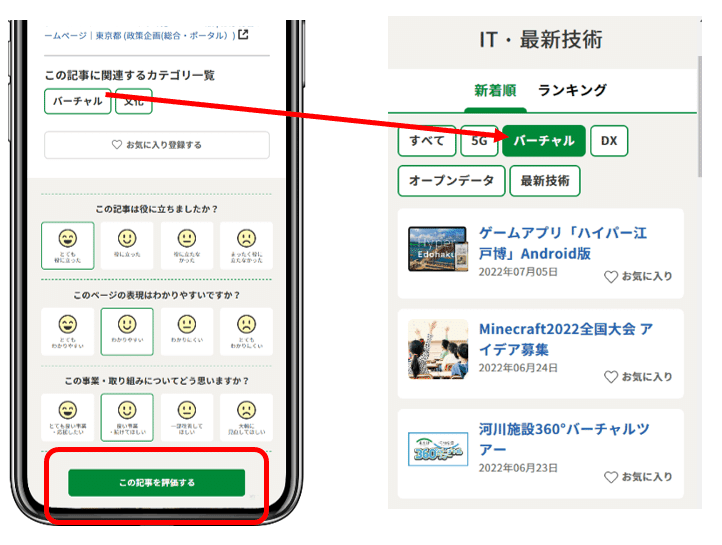Open the ゲームアプリ「ハイパー江戸博」Android版 link
Screen dimensions: 722x545
pos(563,243)
